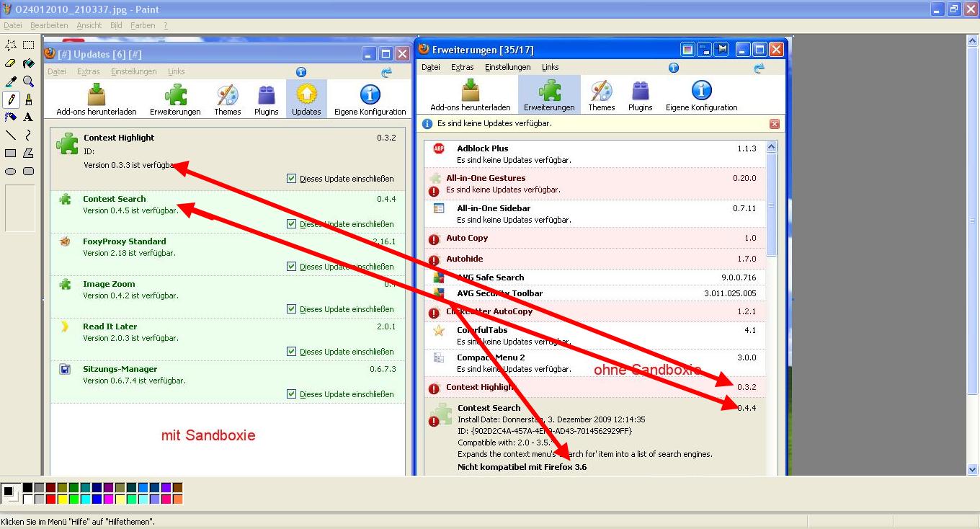The height and width of the screenshot is (529, 980).
Task: Pick the Rectangle shape tool
Action: click(x=11, y=154)
